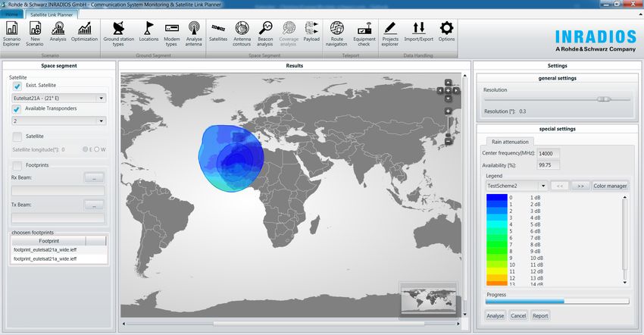
Task: Pan the map right
Action: (x=456, y=90)
